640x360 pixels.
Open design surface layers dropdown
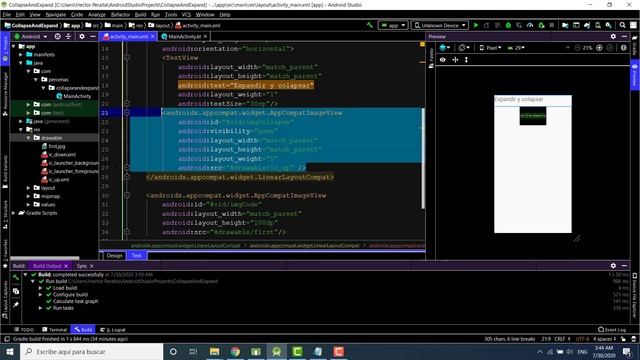tap(444, 48)
